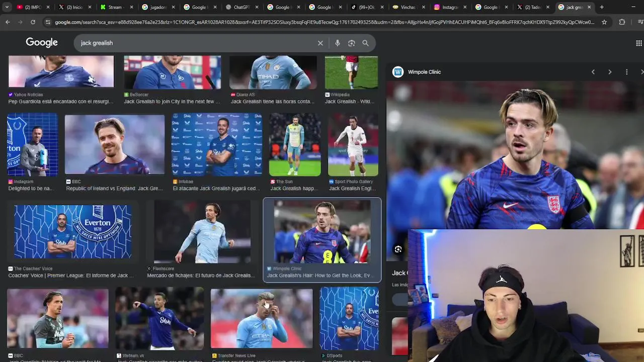Close the Instagram tab
The height and width of the screenshot is (362, 644).
click(464, 7)
